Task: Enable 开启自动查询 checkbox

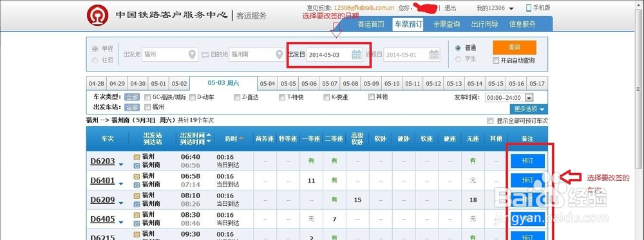Action: tap(496, 60)
